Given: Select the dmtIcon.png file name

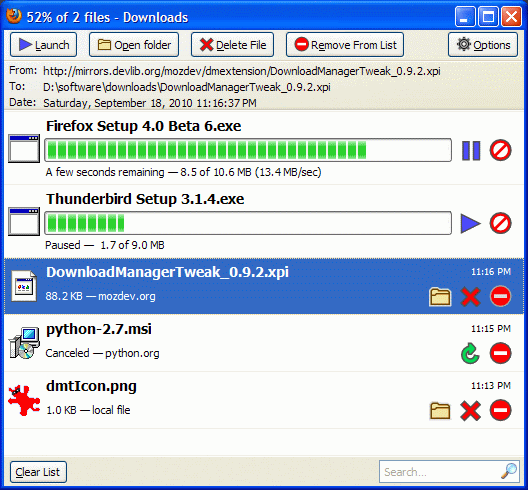Looking at the screenshot, I should pos(91,387).
